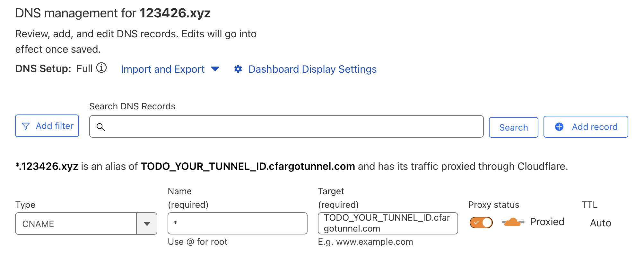Image resolution: width=644 pixels, height=256 pixels.
Task: Click the Add record button
Action: click(586, 127)
